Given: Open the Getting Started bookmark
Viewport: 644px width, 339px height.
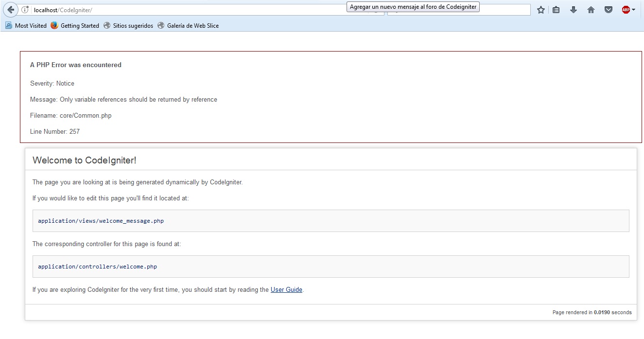Looking at the screenshot, I should point(75,26).
